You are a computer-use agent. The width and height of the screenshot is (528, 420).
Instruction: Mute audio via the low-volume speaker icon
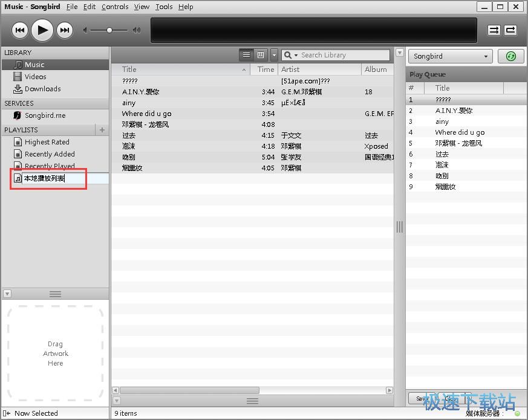[85, 30]
